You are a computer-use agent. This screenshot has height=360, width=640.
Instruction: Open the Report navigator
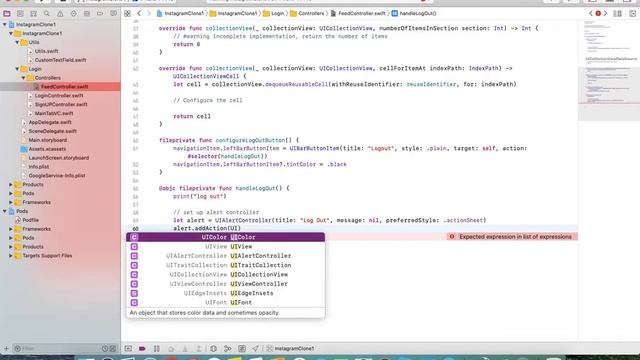[113, 13]
